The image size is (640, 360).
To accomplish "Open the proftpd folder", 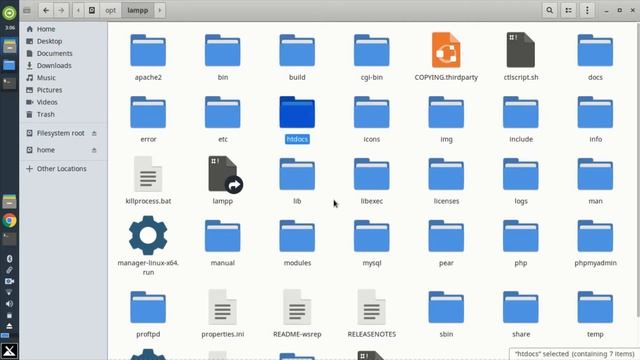I will [148, 307].
